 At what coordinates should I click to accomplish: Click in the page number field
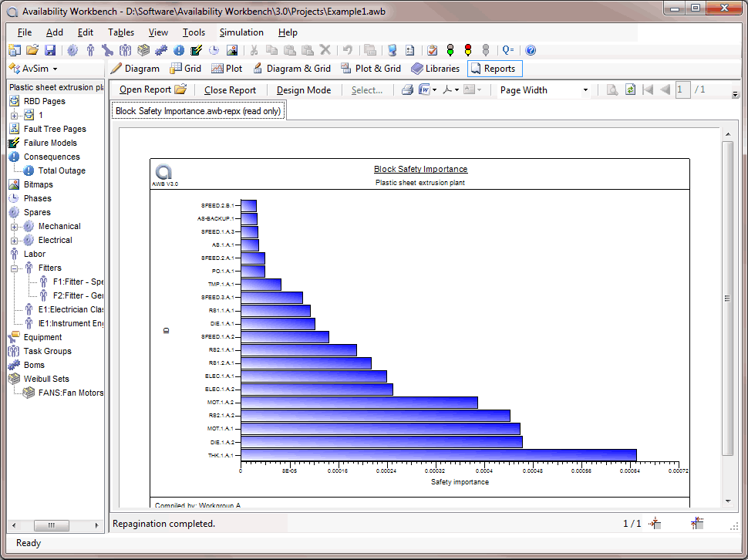pyautogui.click(x=682, y=89)
